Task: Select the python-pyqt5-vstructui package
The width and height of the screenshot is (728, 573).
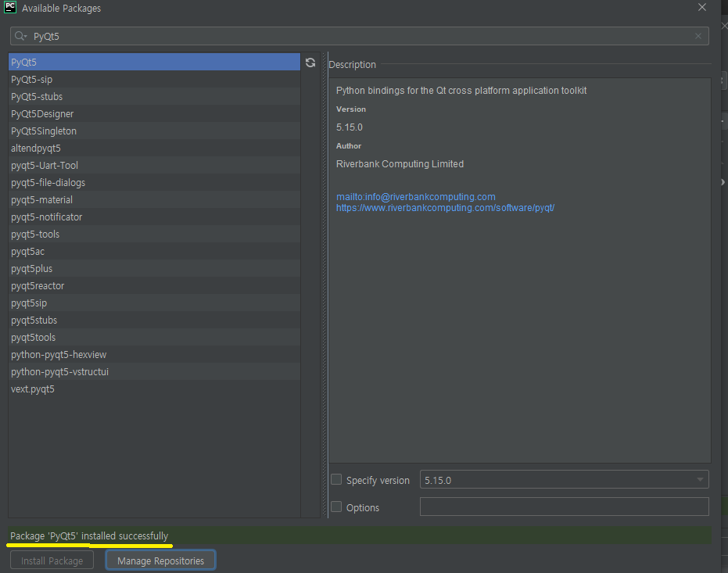Action: tap(154, 371)
